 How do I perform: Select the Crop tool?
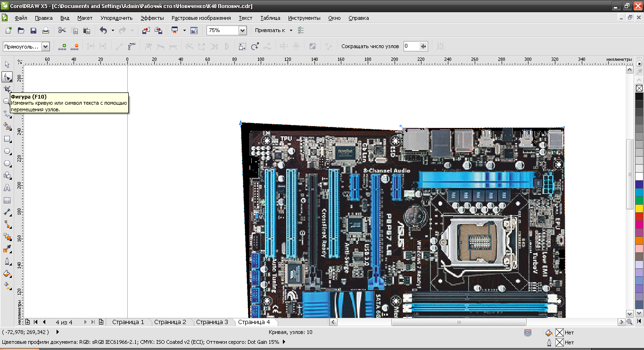pyautogui.click(x=7, y=89)
